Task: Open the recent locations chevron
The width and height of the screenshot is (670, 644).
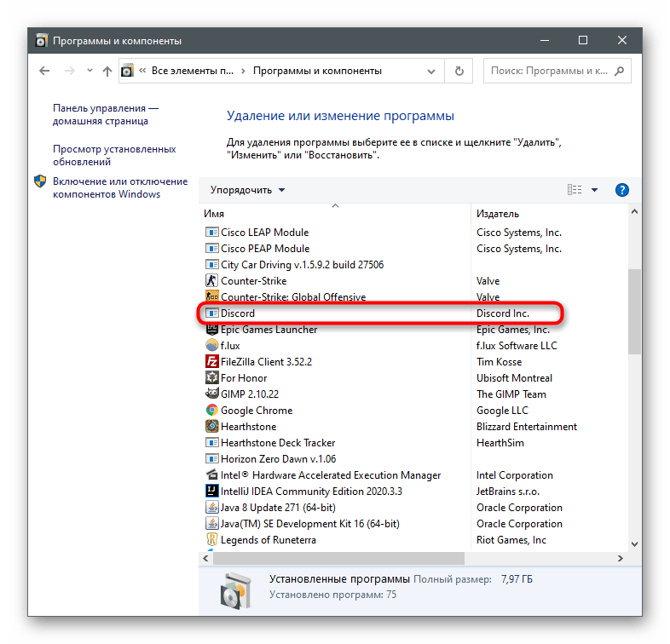Action: (x=90, y=71)
